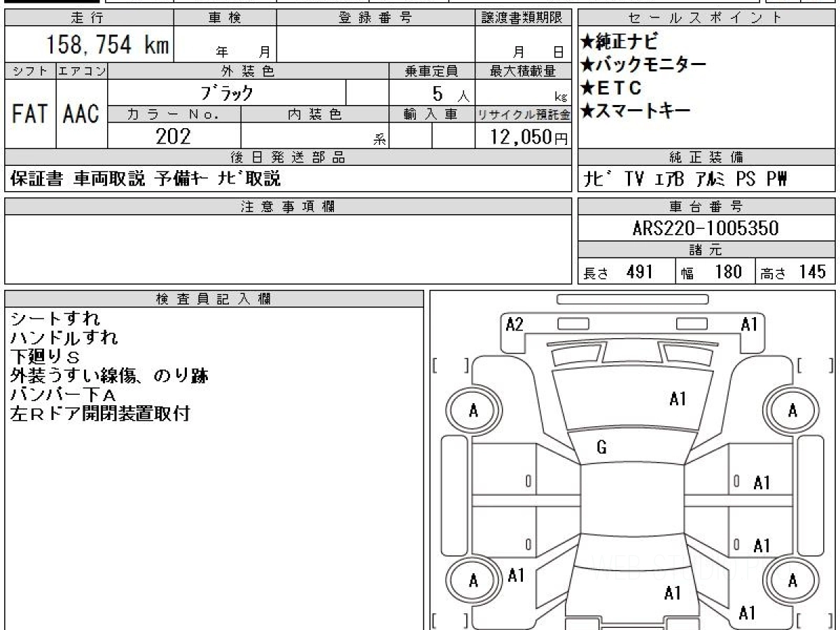The image size is (840, 630).
Task: Click the empty 注意事項欄 notes box
Action: click(288, 248)
